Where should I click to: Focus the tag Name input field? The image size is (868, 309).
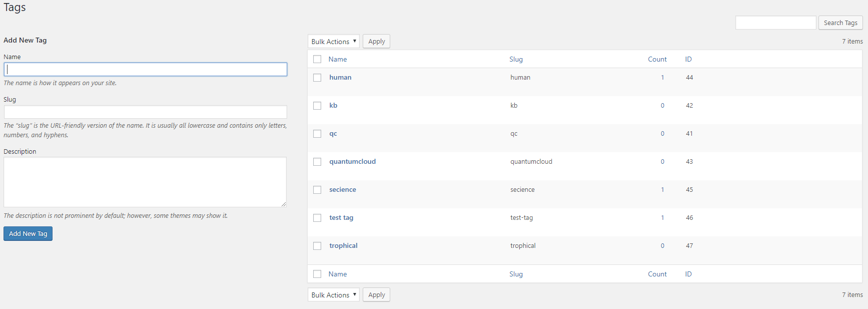pyautogui.click(x=146, y=70)
